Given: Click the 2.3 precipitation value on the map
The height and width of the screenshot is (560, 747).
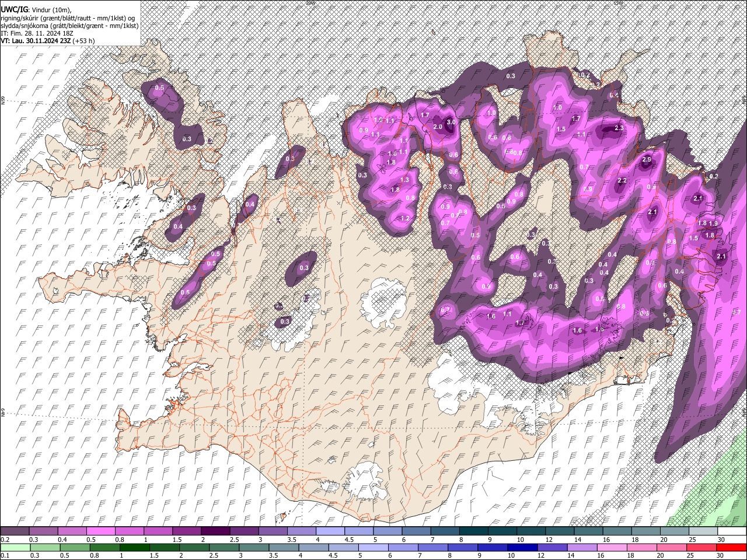Looking at the screenshot, I should tap(620, 128).
